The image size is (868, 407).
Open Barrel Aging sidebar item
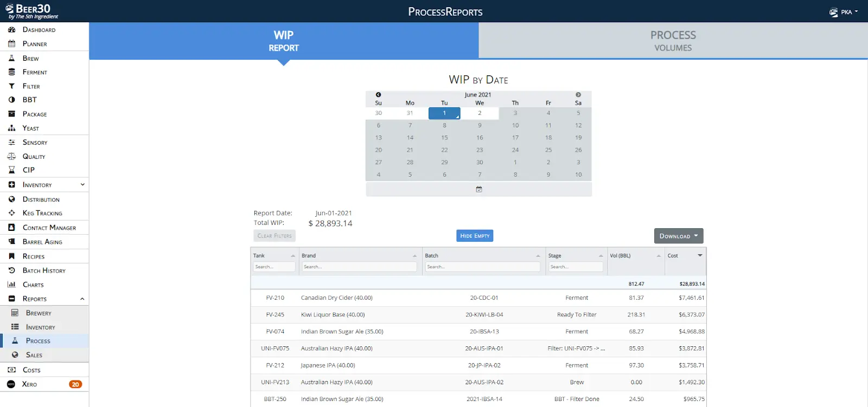click(x=42, y=242)
